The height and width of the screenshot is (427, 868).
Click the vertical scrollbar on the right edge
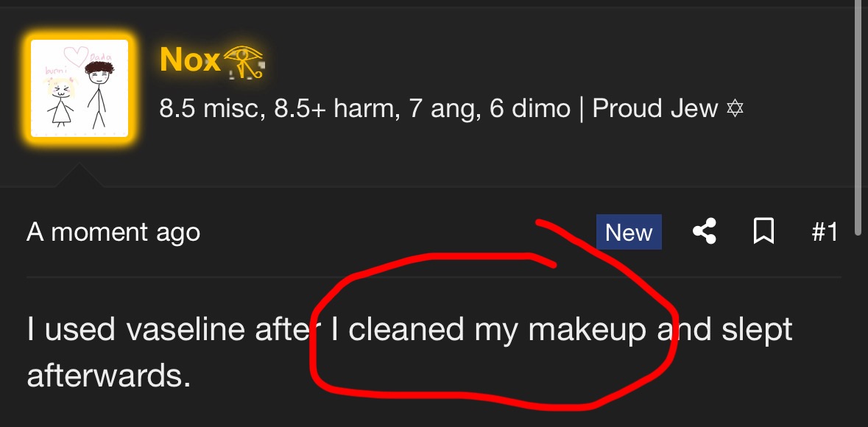coord(858,119)
